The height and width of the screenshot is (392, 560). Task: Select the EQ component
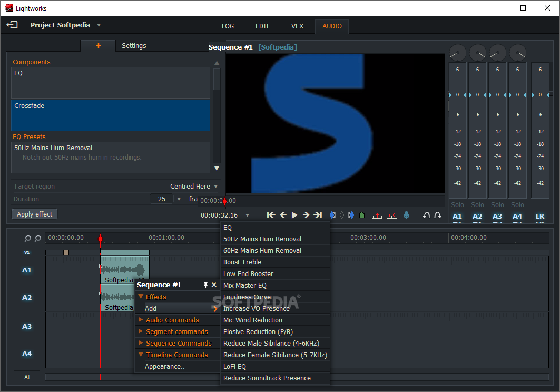tap(110, 83)
